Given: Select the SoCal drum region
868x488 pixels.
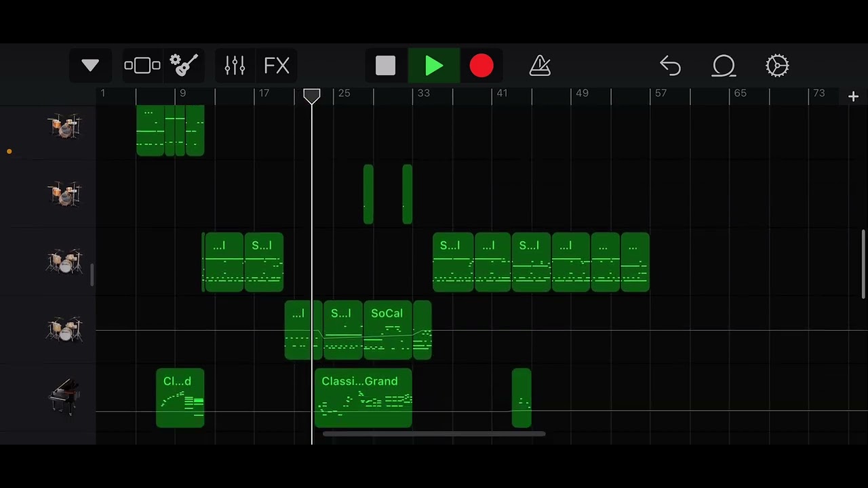Looking at the screenshot, I should click(388, 330).
